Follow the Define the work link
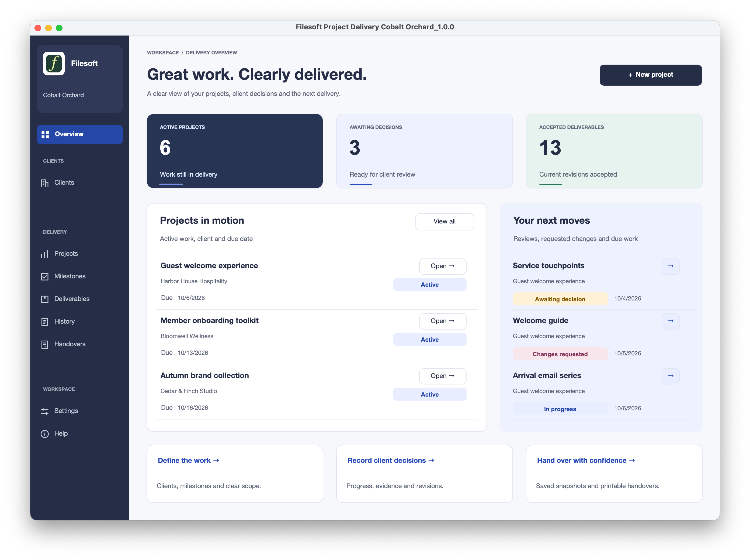This screenshot has height=560, width=750. point(189,461)
